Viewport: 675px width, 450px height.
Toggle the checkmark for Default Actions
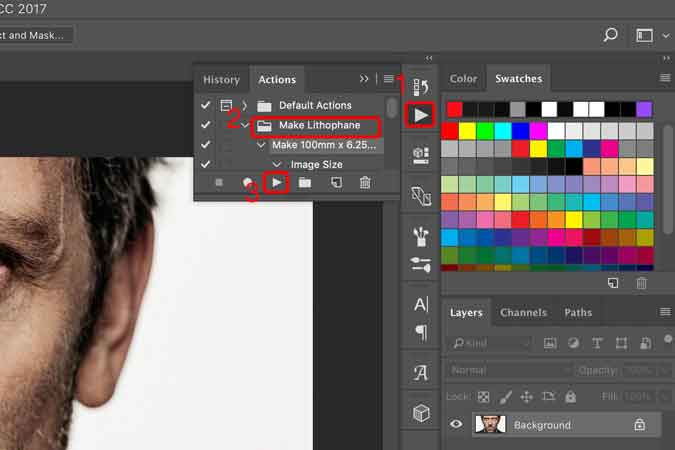point(205,105)
